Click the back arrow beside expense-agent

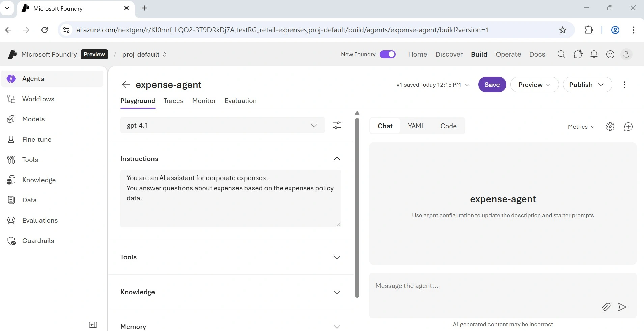pyautogui.click(x=126, y=85)
